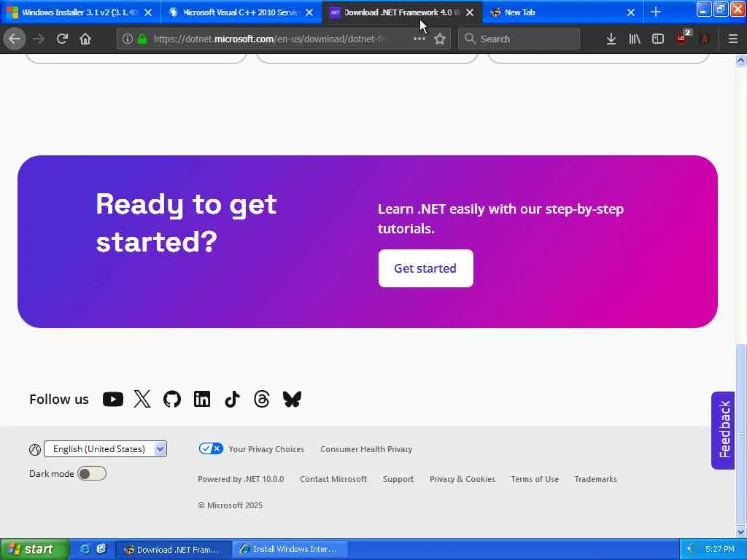747x560 pixels.
Task: Open Terms of Use link
Action: pyautogui.click(x=535, y=479)
